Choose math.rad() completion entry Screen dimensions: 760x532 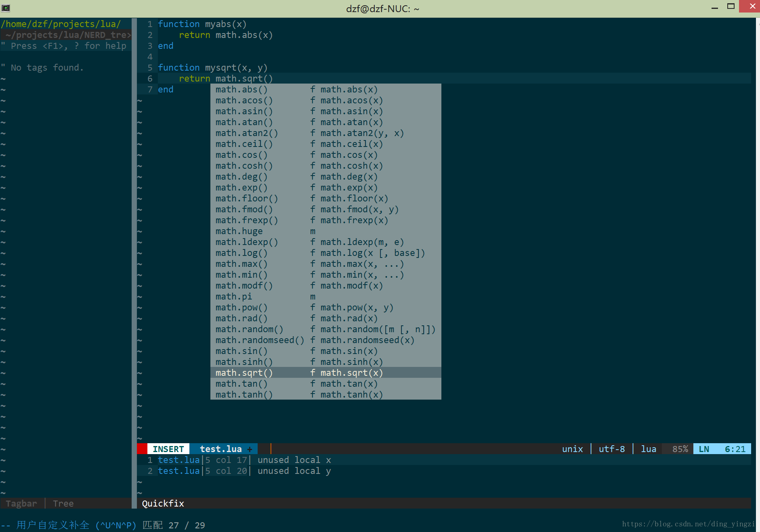[x=326, y=318]
